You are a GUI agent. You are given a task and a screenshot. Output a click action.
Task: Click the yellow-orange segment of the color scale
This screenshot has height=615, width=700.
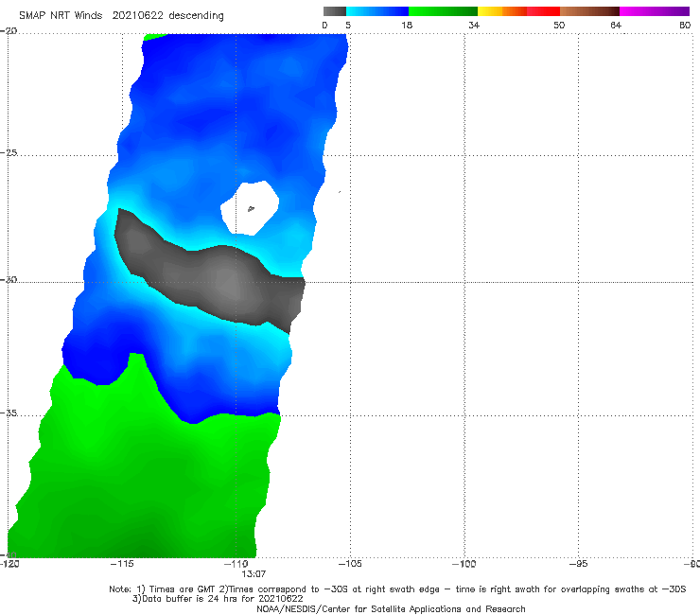click(x=502, y=11)
